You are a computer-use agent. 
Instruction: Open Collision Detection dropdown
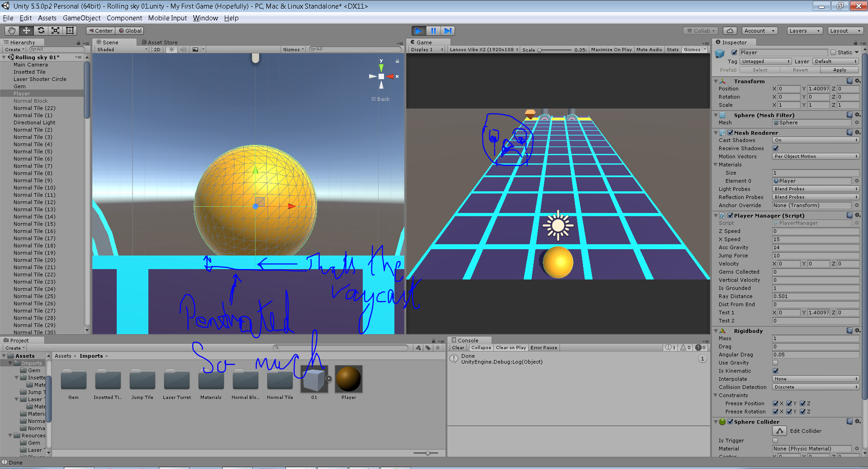pyautogui.click(x=816, y=387)
